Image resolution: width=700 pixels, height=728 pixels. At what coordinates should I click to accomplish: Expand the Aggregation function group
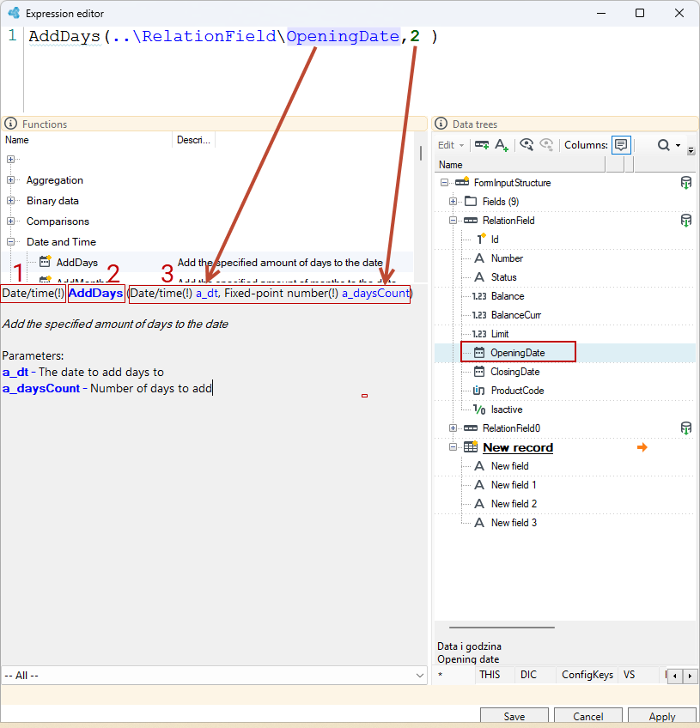pyautogui.click(x=10, y=179)
